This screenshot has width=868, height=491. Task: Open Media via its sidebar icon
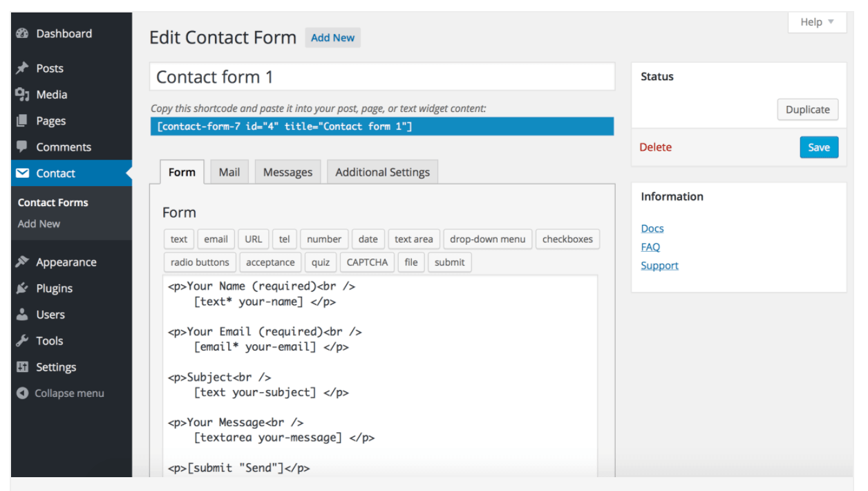(x=22, y=95)
